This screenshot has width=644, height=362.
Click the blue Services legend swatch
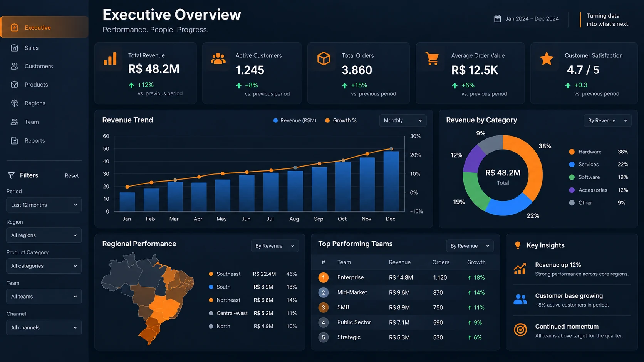coord(572,164)
